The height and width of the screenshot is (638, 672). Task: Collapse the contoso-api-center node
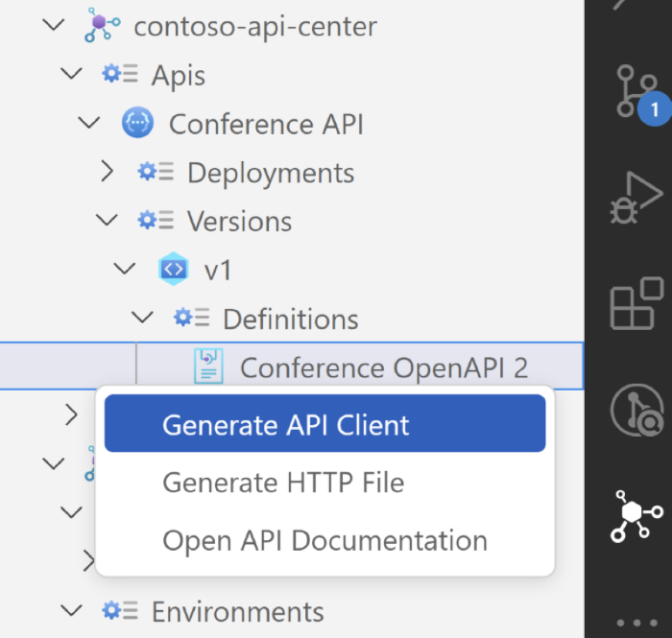click(54, 25)
